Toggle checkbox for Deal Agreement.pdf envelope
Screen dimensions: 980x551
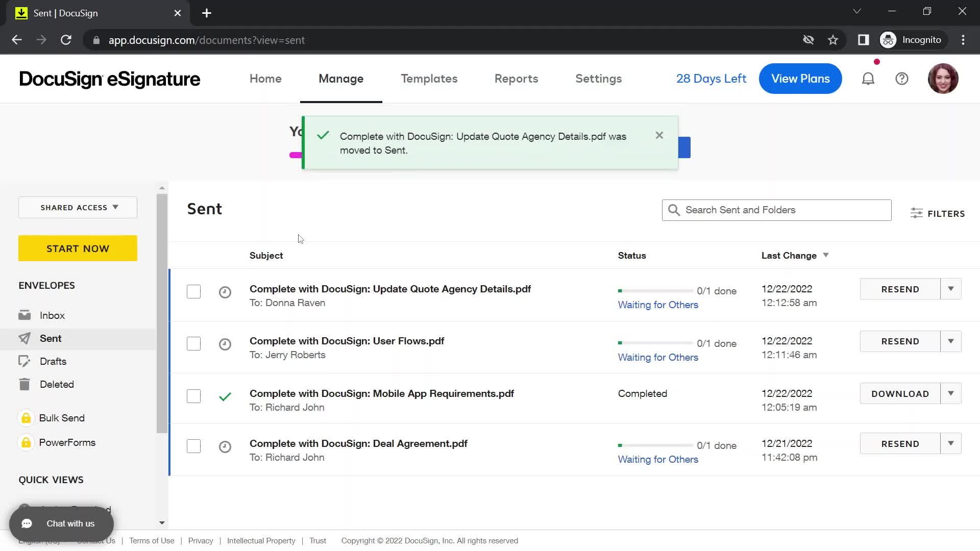pos(193,446)
